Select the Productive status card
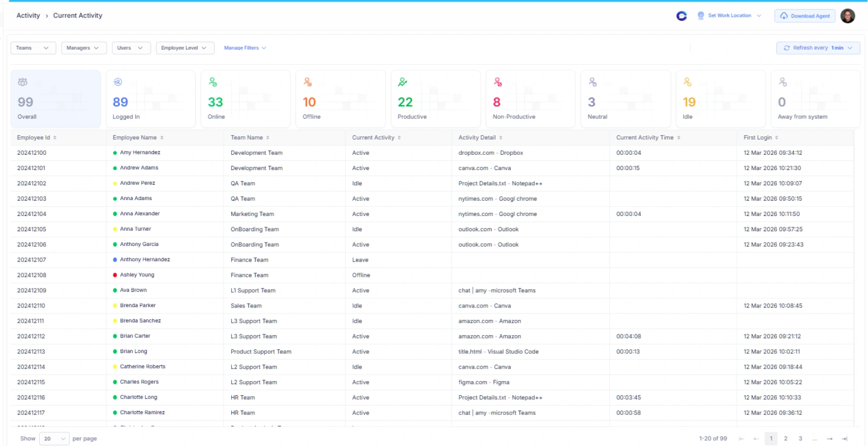Viewport: 868px width, 446px height. (x=435, y=99)
